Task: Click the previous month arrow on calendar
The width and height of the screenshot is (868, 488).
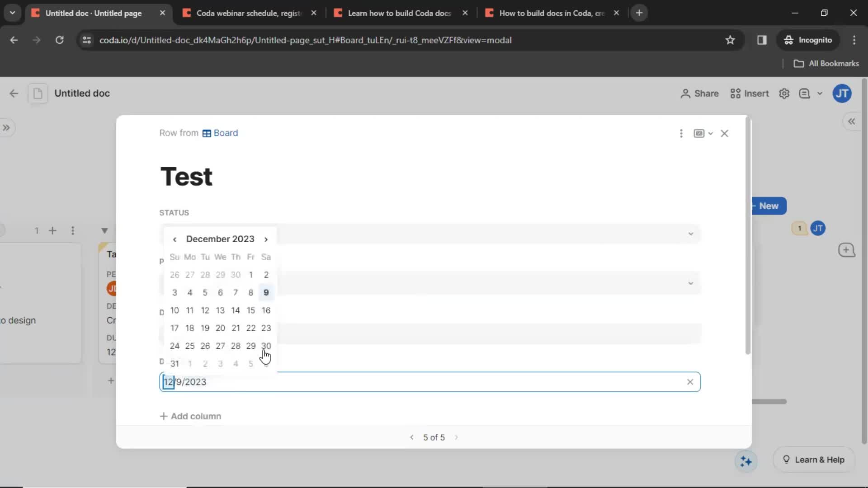Action: (x=175, y=238)
